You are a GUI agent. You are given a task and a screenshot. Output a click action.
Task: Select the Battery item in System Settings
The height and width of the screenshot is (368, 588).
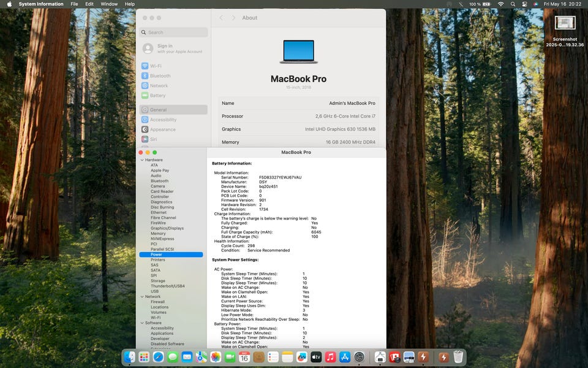157,96
